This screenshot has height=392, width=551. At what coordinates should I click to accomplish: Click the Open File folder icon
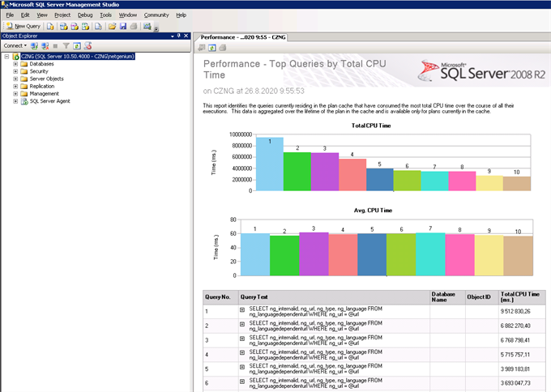112,27
